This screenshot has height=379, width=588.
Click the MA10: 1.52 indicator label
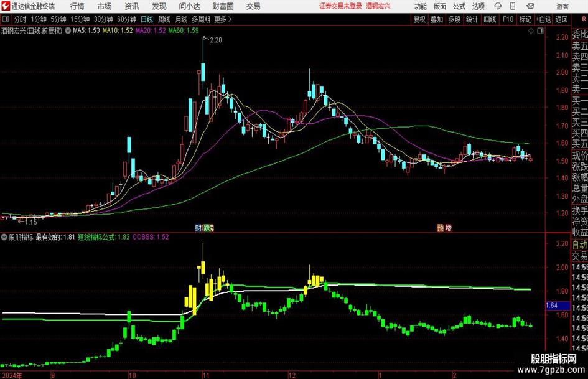(x=118, y=30)
